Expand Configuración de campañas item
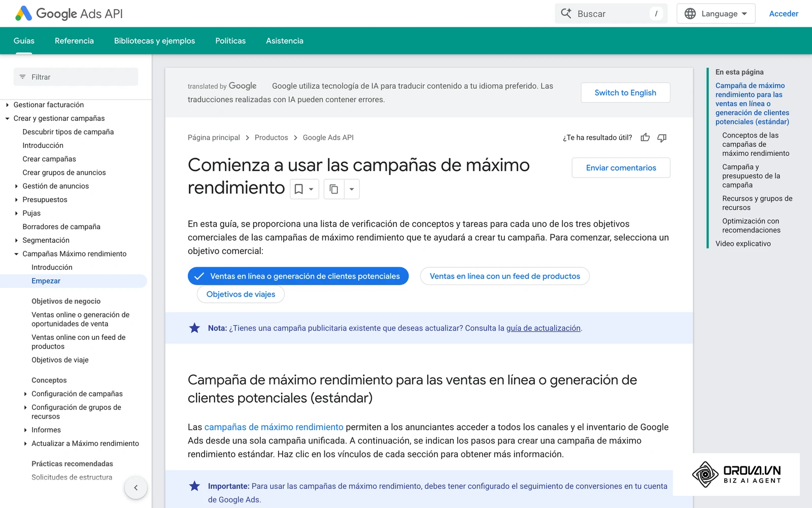Screen dimensions: 812x508 click(x=25, y=394)
